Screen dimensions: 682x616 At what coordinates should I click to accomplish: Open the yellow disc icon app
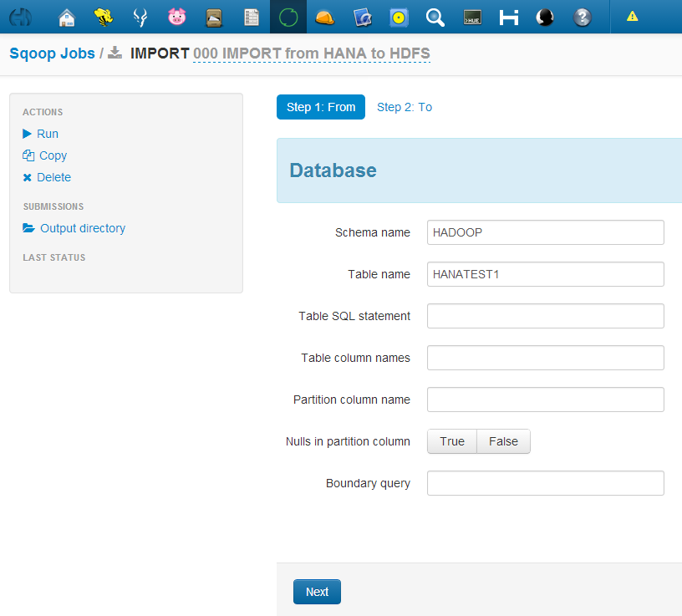pos(399,18)
